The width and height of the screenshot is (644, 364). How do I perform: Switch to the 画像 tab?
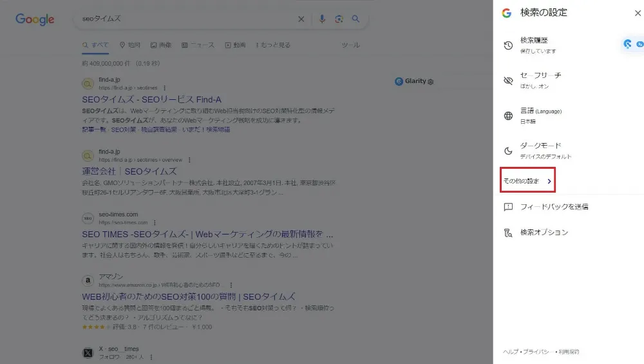coord(161,45)
